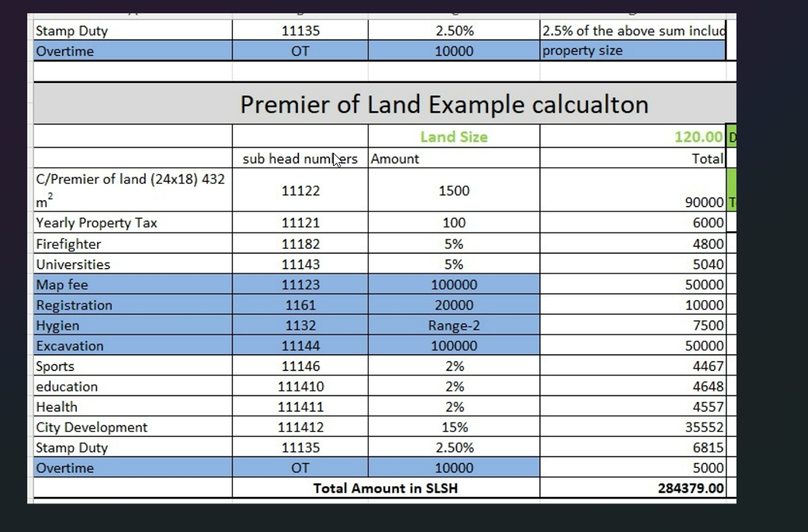The height and width of the screenshot is (532, 808).
Task: Select sub head number 1161
Action: [300, 305]
